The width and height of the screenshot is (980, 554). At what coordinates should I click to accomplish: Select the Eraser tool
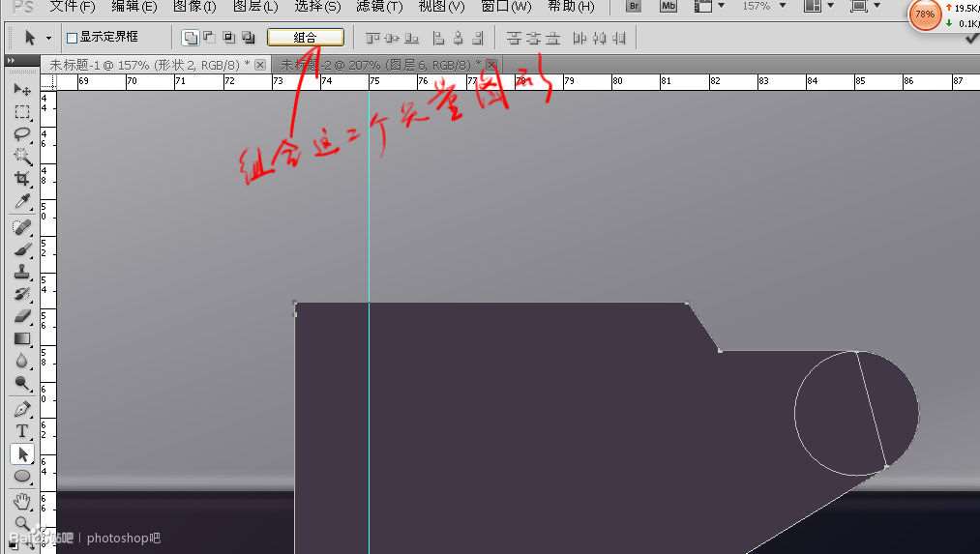click(22, 316)
